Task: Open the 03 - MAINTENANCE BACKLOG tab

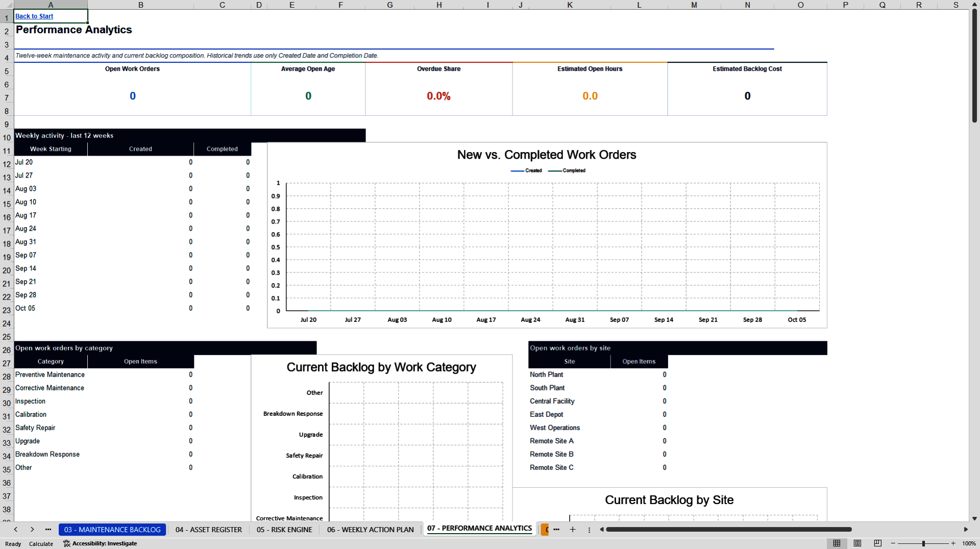Action: tap(112, 530)
